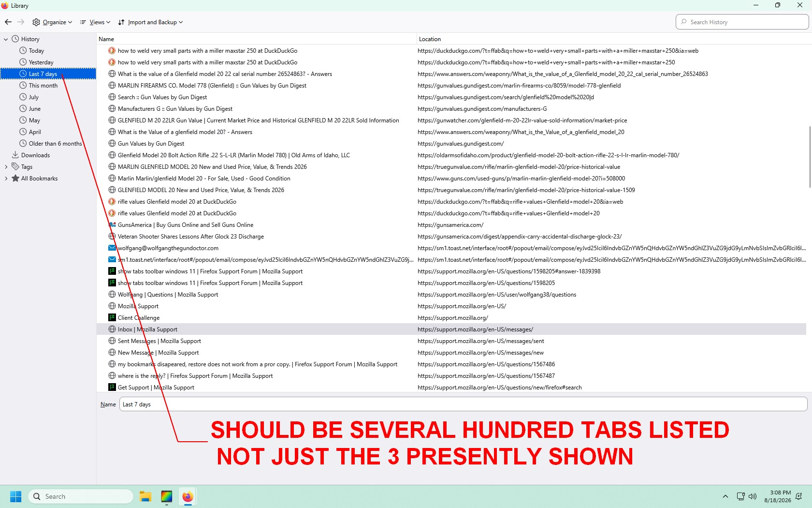The height and width of the screenshot is (508, 812).
Task: Select the truegunvalue.com price-historical-value-1509 URL
Action: 526,190
